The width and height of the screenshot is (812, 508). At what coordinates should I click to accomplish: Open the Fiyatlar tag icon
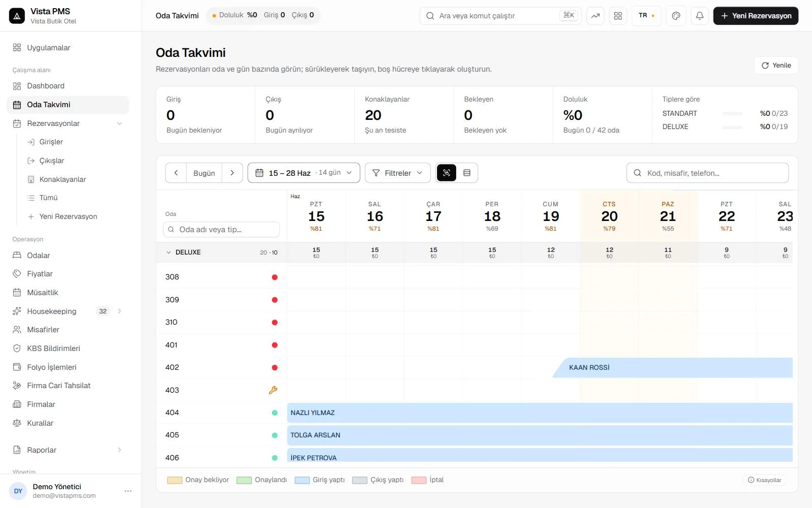(17, 274)
